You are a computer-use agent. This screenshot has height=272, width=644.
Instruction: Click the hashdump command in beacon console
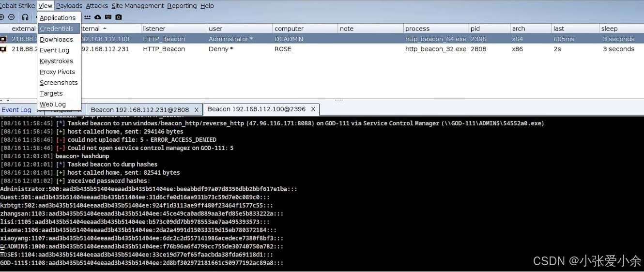click(x=95, y=156)
